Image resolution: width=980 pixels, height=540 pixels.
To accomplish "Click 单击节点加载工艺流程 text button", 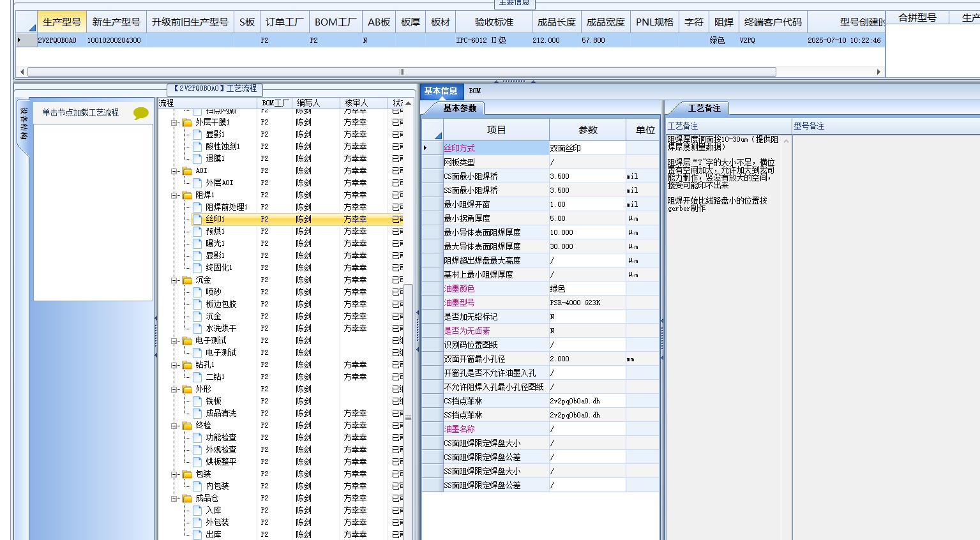I will coord(80,112).
